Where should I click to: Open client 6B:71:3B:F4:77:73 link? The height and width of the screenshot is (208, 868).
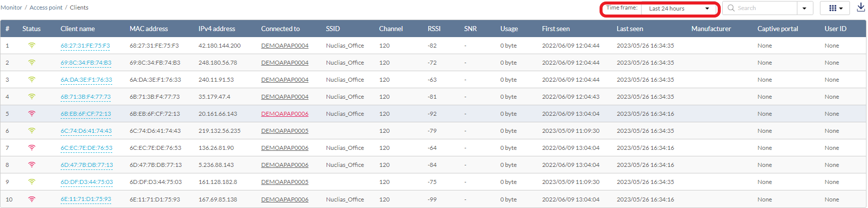pyautogui.click(x=86, y=97)
